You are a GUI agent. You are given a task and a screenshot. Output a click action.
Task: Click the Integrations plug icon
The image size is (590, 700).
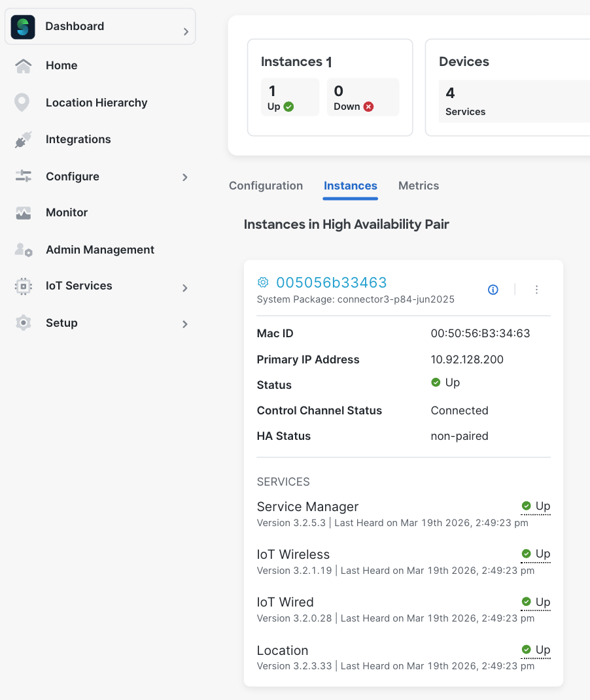click(24, 140)
